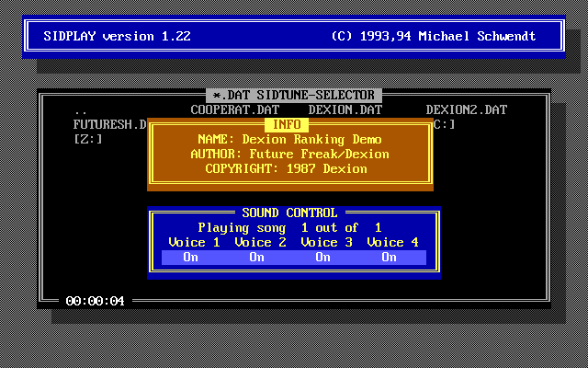Open the parent directory '..' entry
Image resolution: width=588 pixels, height=368 pixels.
click(x=81, y=112)
